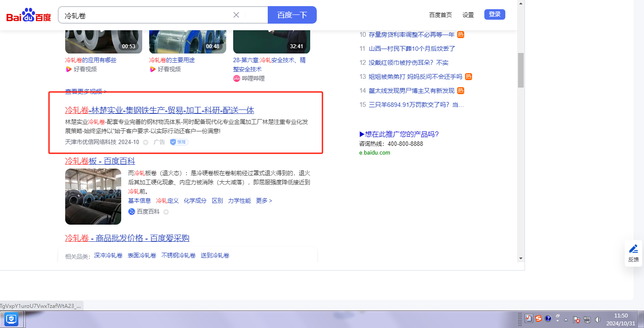Click the e.baidu.com link
The height and width of the screenshot is (328, 644).
pos(374,153)
